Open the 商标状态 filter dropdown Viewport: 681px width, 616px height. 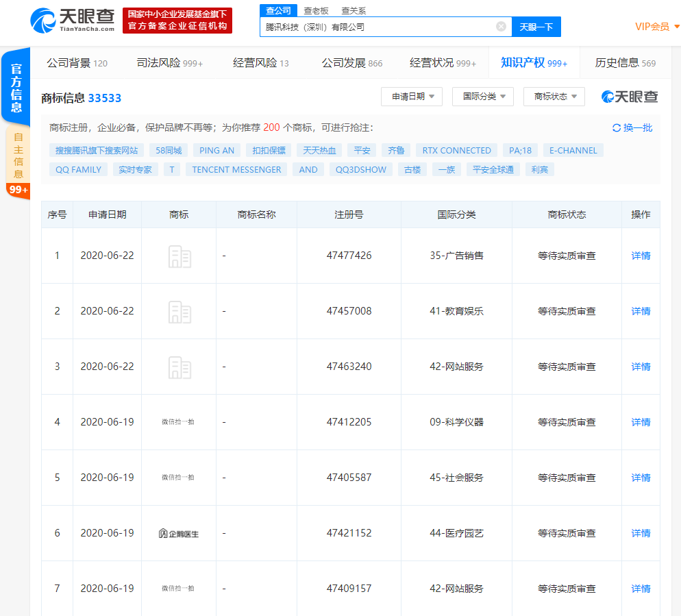(554, 97)
